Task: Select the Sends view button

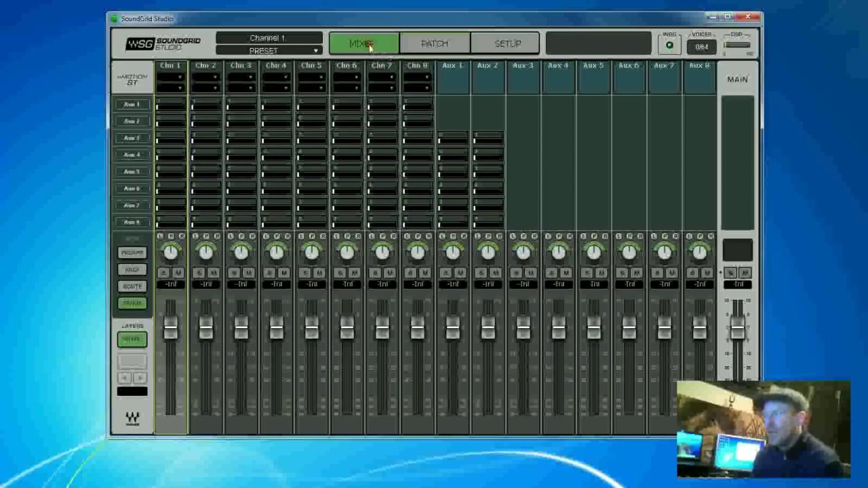Action: click(x=132, y=303)
